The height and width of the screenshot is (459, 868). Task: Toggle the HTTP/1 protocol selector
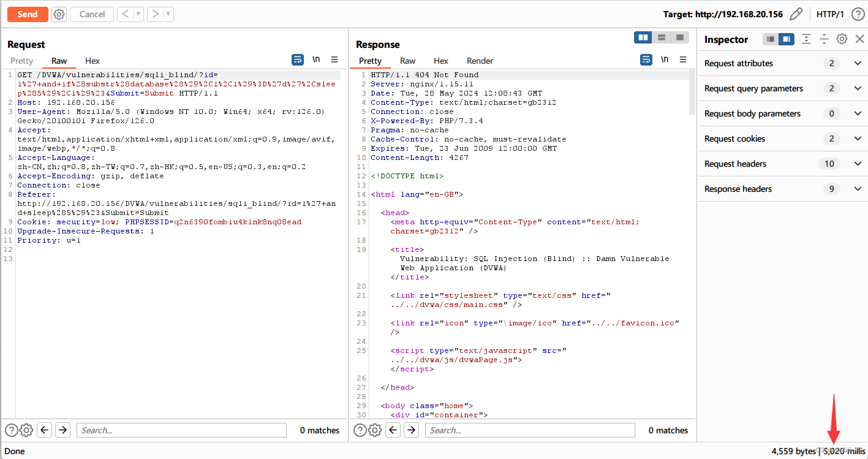click(x=830, y=14)
